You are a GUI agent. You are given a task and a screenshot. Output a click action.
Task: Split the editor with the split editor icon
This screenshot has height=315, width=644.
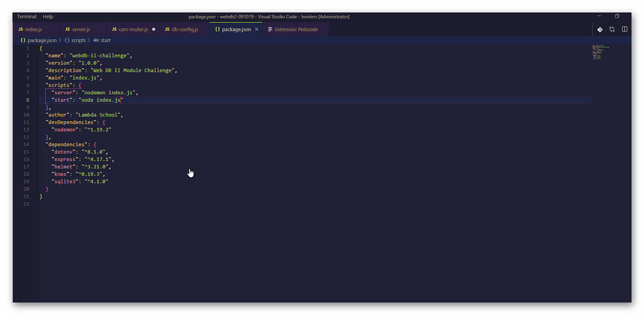[624, 29]
